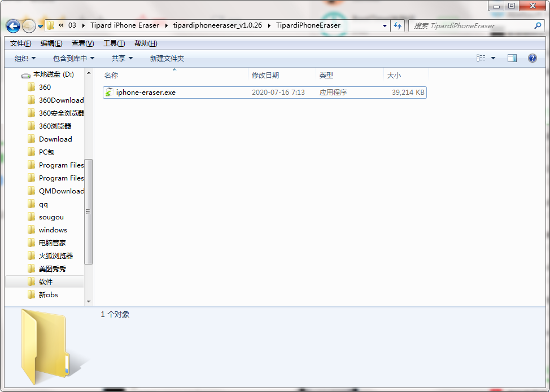This screenshot has height=392, width=550.
Task: Select the 新obs folder
Action: 49,294
